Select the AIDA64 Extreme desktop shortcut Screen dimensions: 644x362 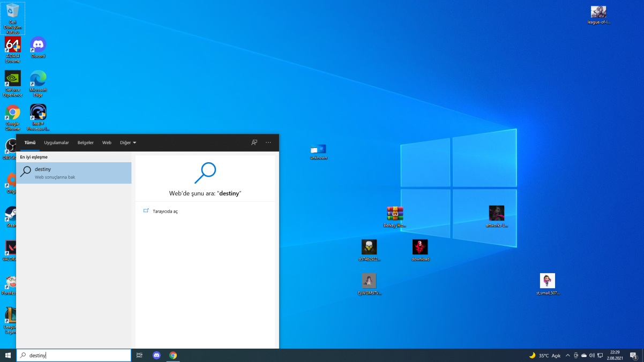pyautogui.click(x=13, y=50)
